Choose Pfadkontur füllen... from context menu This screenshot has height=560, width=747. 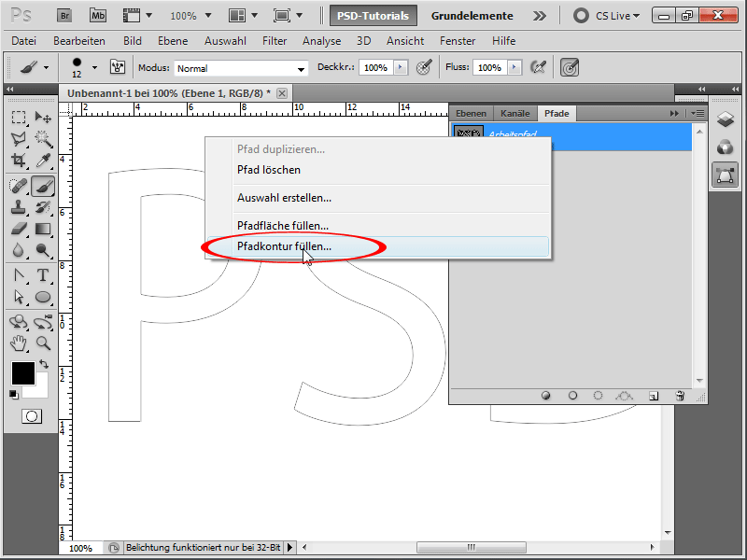coord(377,246)
